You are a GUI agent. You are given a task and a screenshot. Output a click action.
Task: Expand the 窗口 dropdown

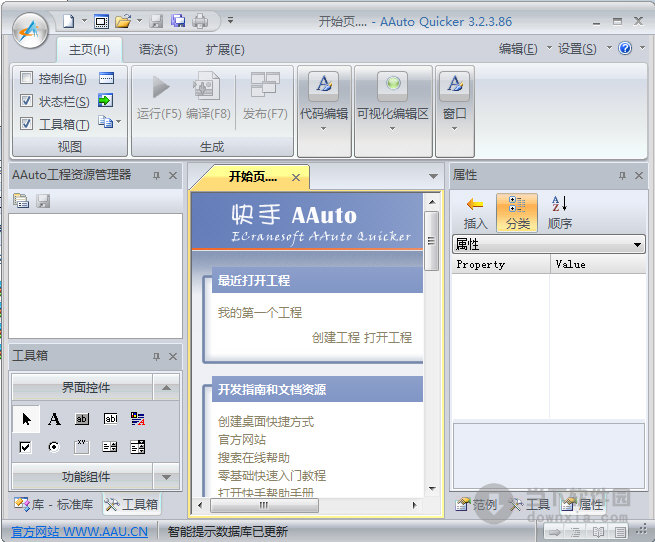[x=454, y=129]
